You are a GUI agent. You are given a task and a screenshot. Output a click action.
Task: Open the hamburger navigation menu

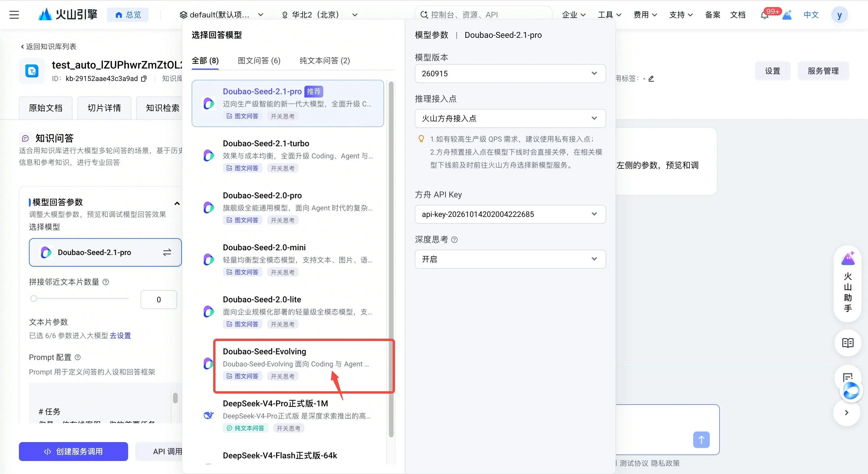(x=14, y=14)
